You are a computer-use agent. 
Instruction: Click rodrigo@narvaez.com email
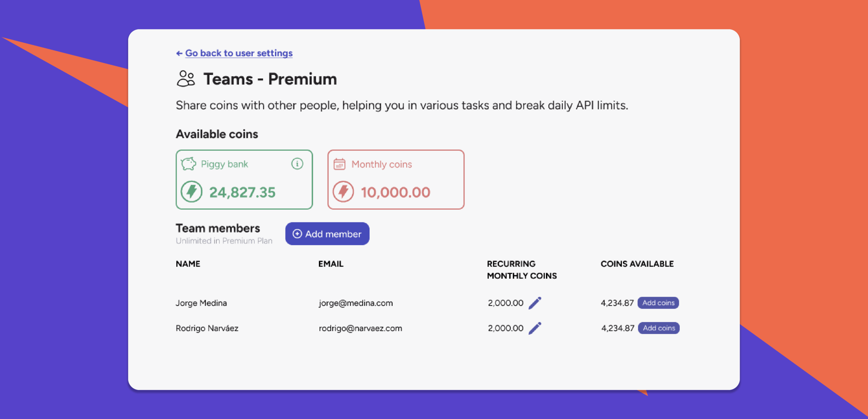click(x=360, y=328)
